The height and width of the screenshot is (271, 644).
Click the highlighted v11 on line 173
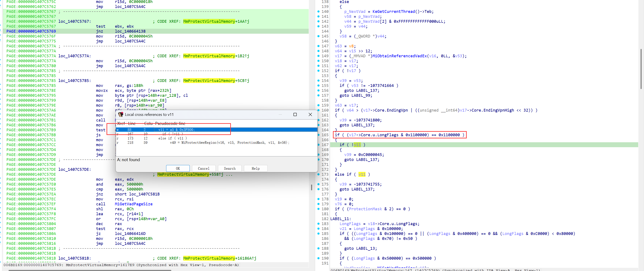[x=362, y=174]
